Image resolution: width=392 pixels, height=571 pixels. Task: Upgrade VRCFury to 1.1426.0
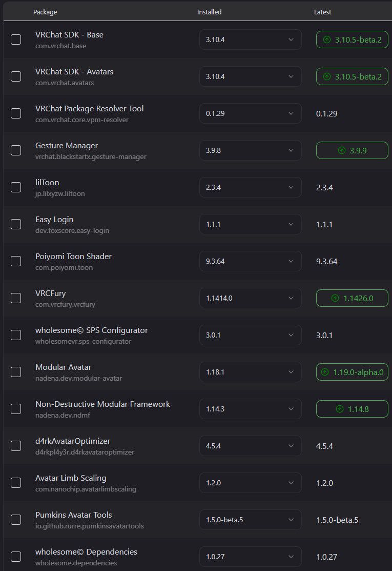tap(352, 298)
